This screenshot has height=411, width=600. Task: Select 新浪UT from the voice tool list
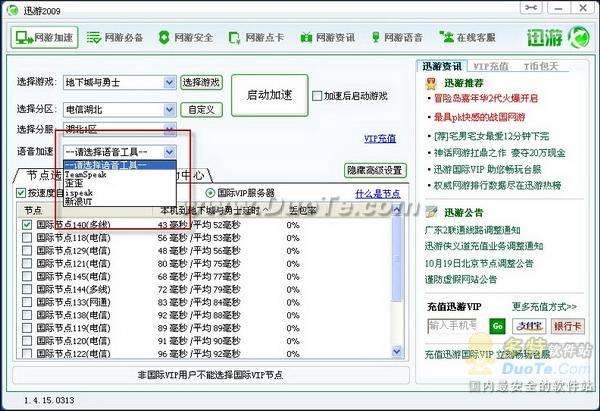point(119,201)
